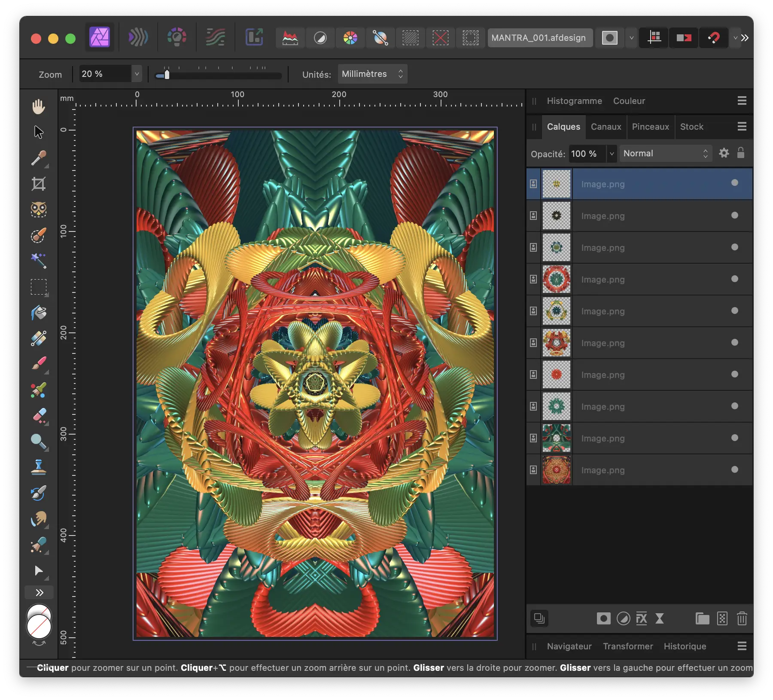Screen dimensions: 773x700
Task: Open the Opacité value dropdown
Action: click(x=612, y=153)
